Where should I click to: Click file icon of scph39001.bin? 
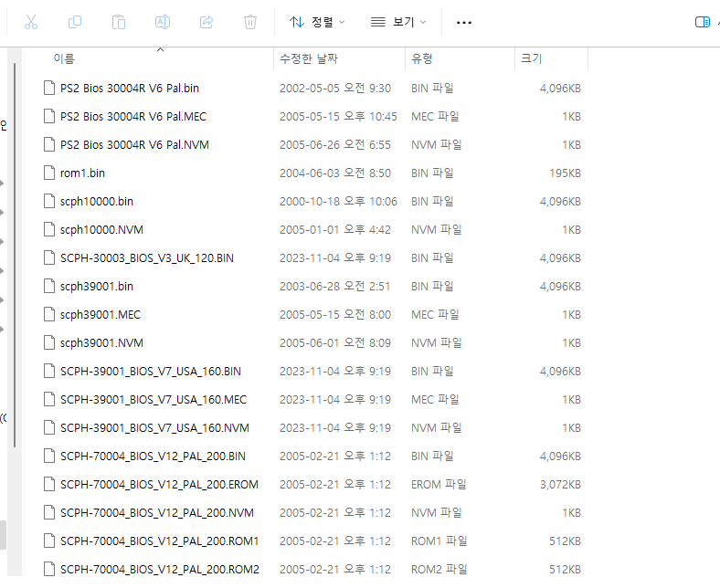[x=49, y=286]
